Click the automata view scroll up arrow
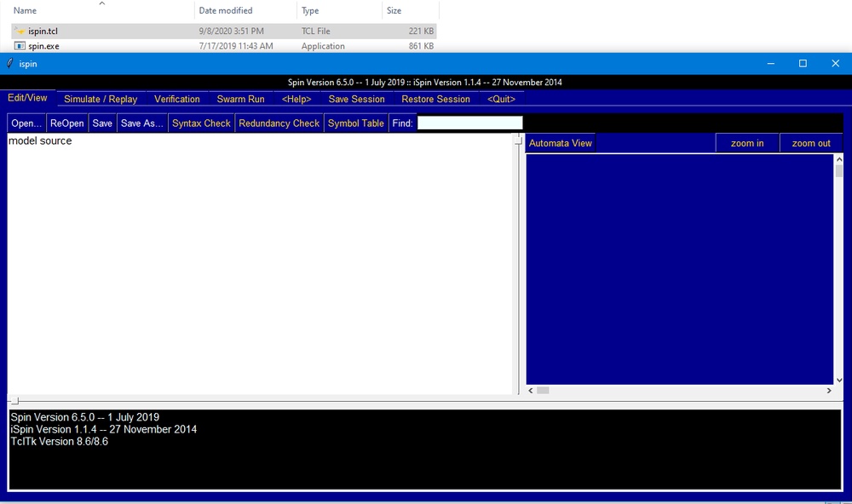The height and width of the screenshot is (504, 852). [x=839, y=160]
